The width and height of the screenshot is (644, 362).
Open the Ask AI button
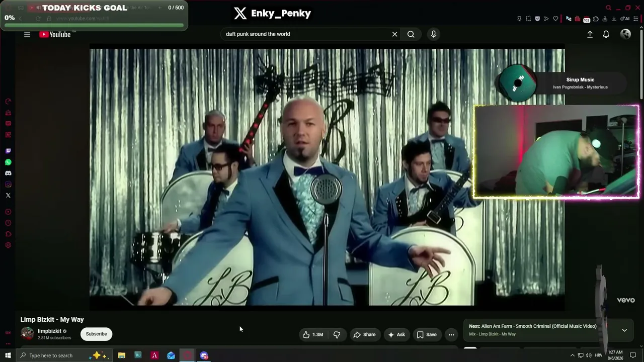click(x=396, y=334)
